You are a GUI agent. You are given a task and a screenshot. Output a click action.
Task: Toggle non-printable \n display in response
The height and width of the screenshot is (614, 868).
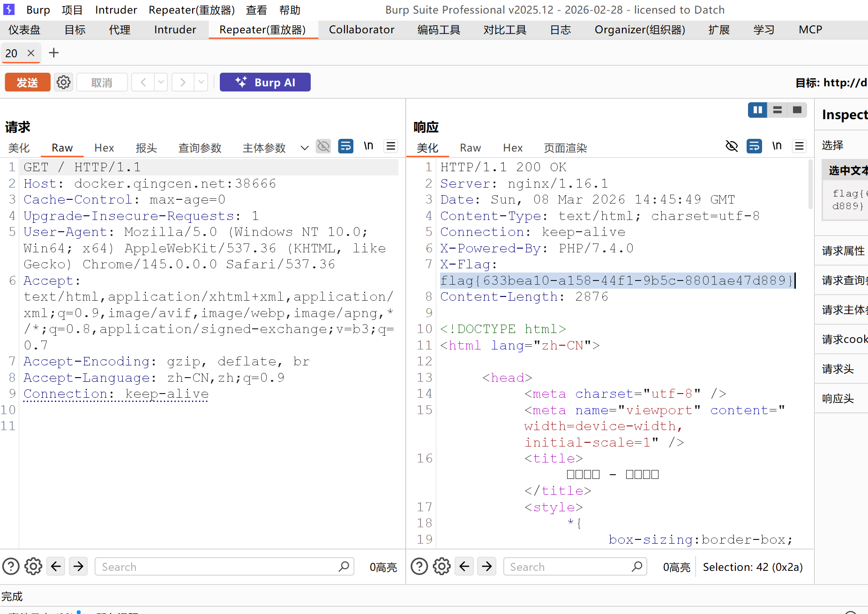click(x=777, y=146)
